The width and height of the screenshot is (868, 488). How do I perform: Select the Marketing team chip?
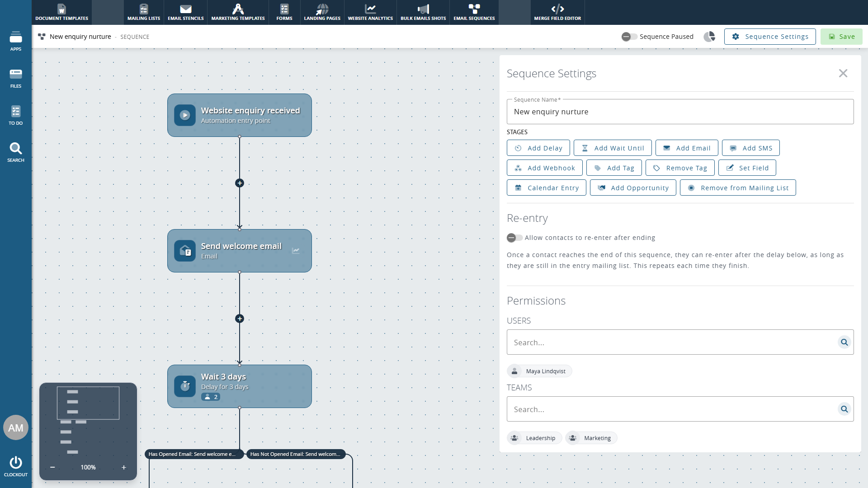(591, 438)
